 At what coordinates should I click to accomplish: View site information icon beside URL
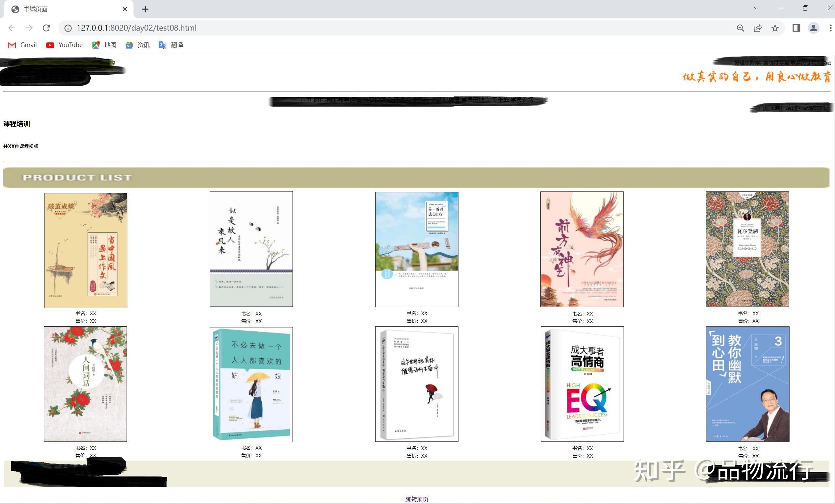68,28
